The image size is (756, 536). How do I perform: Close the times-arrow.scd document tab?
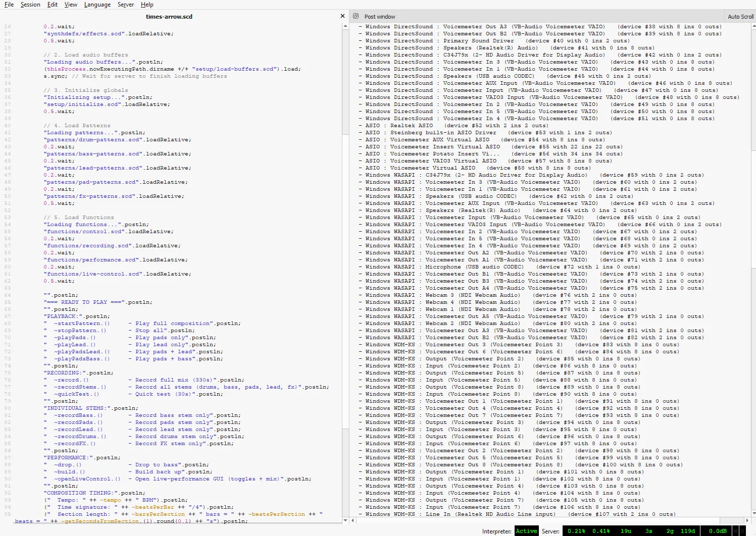342,16
